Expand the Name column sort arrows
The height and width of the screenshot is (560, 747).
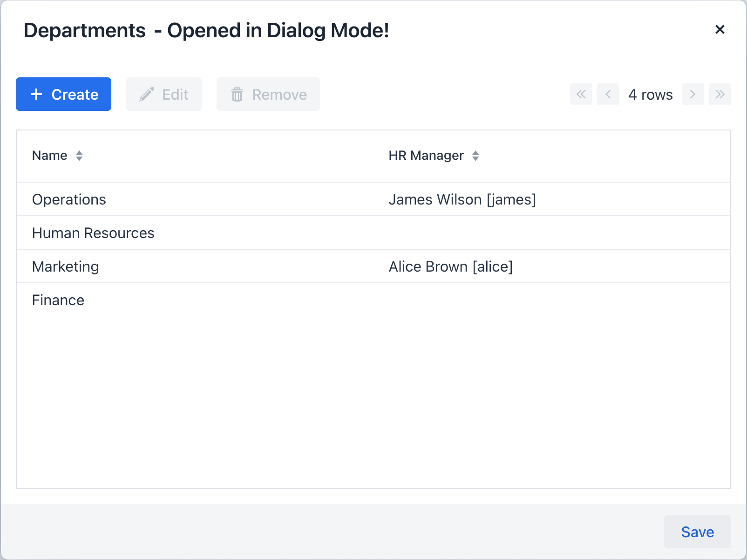coord(79,156)
